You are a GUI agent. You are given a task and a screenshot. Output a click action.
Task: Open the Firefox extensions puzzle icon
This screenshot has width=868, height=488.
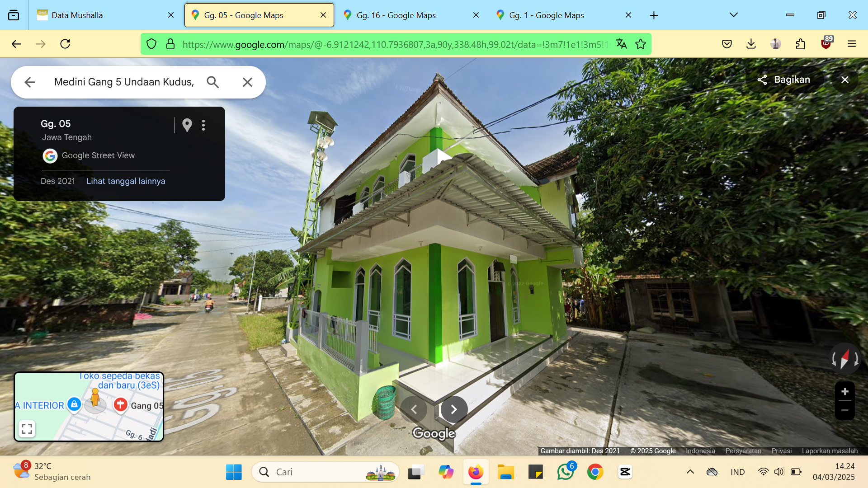pyautogui.click(x=801, y=44)
